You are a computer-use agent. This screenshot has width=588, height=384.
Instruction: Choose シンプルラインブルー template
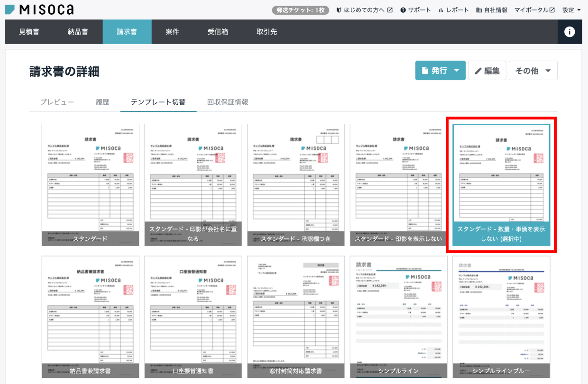click(501, 317)
